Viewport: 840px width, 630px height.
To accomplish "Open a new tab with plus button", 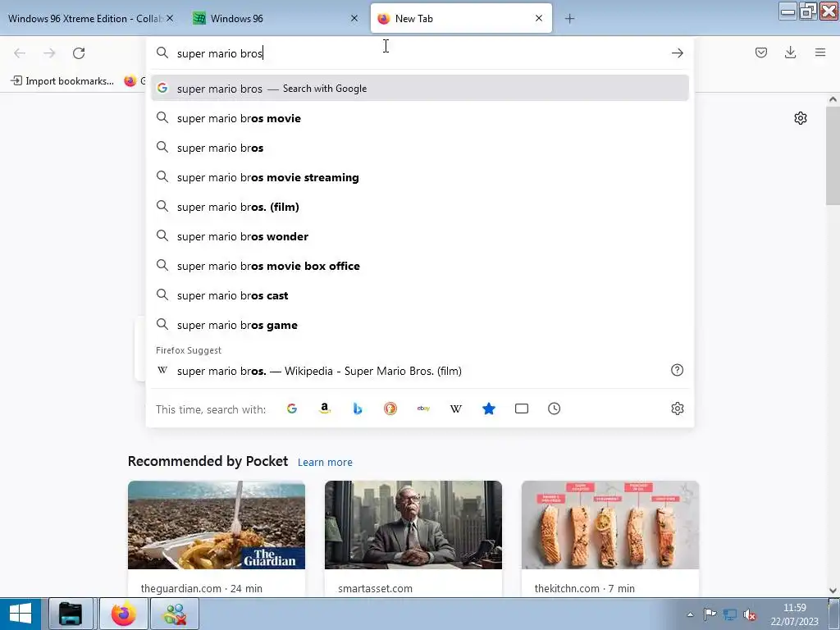I will pyautogui.click(x=569, y=19).
